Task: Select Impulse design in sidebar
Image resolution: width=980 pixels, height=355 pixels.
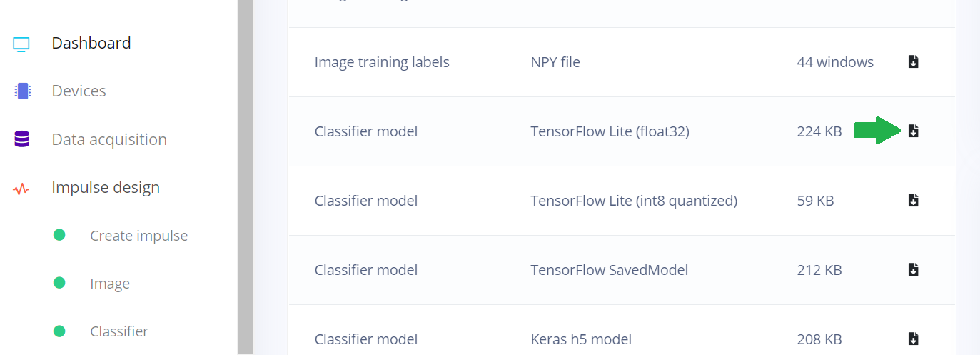Action: click(x=106, y=187)
